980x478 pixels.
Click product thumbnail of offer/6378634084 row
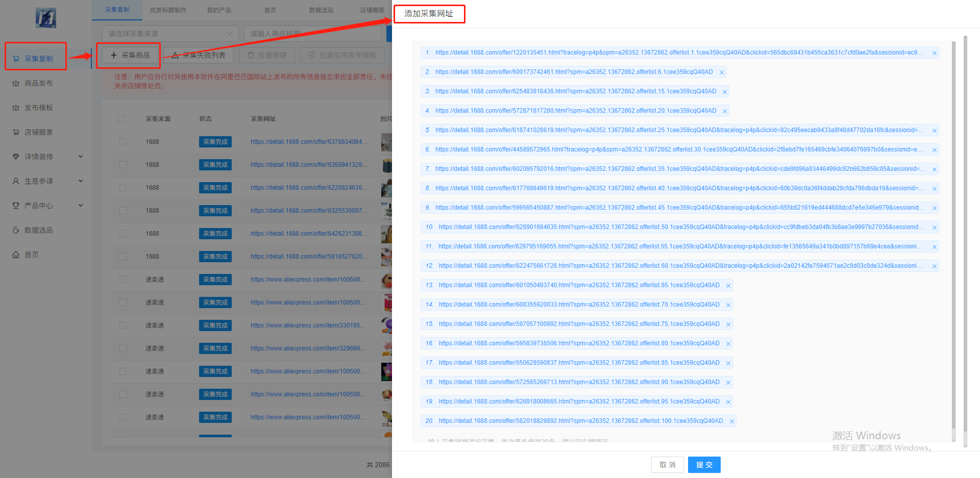click(x=386, y=142)
